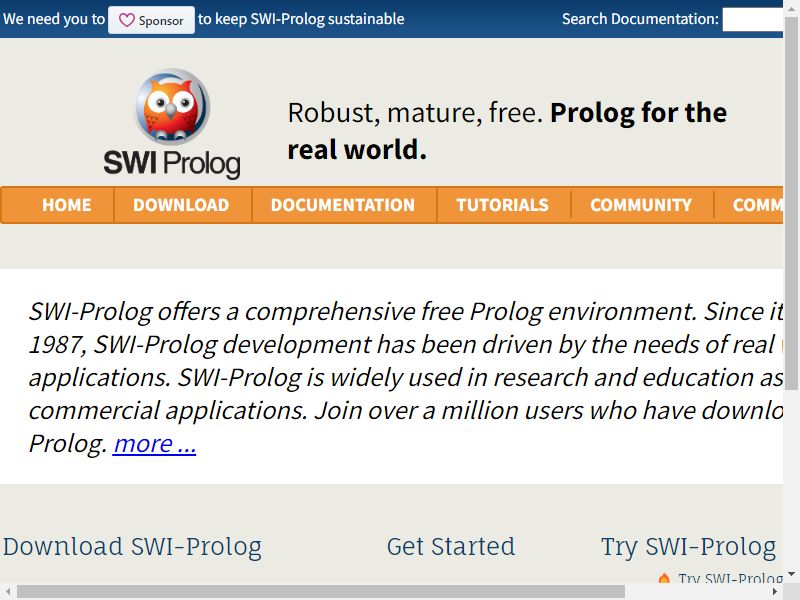Click the horizontal scrollbar left arrow
The width and height of the screenshot is (800, 600).
tap(8, 592)
